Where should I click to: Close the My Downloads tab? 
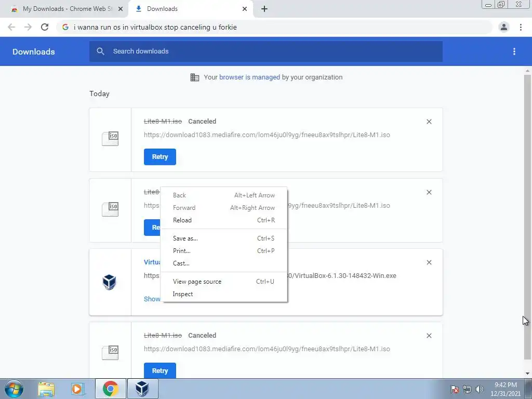(121, 9)
